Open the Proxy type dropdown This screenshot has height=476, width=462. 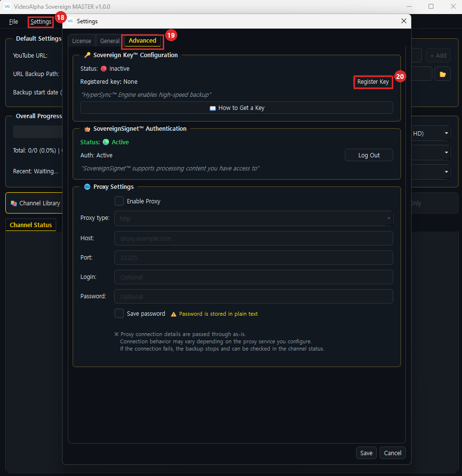(x=253, y=218)
